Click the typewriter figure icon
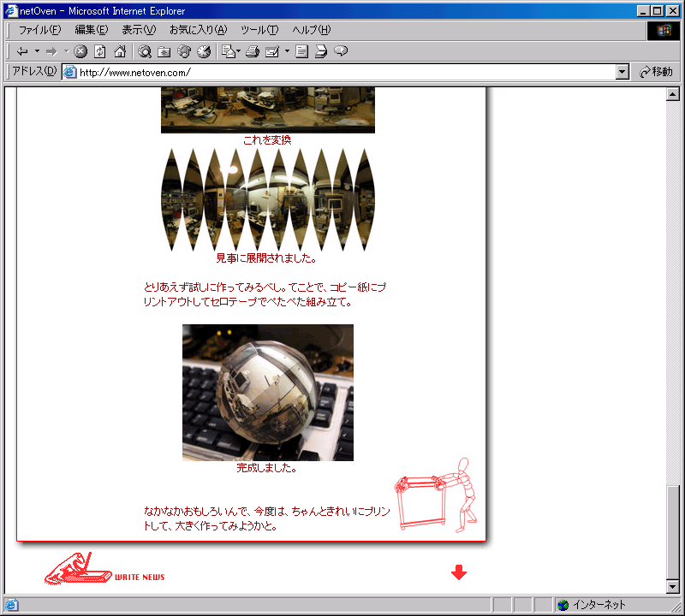 coord(78,568)
